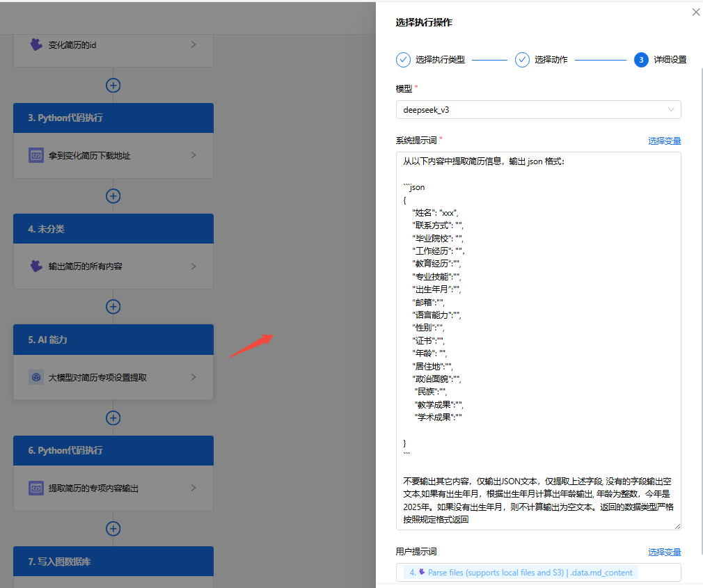Screen dimensions: 703x588
Task: Select the 6. Python代码执行 step header
Action: pyautogui.click(x=113, y=450)
